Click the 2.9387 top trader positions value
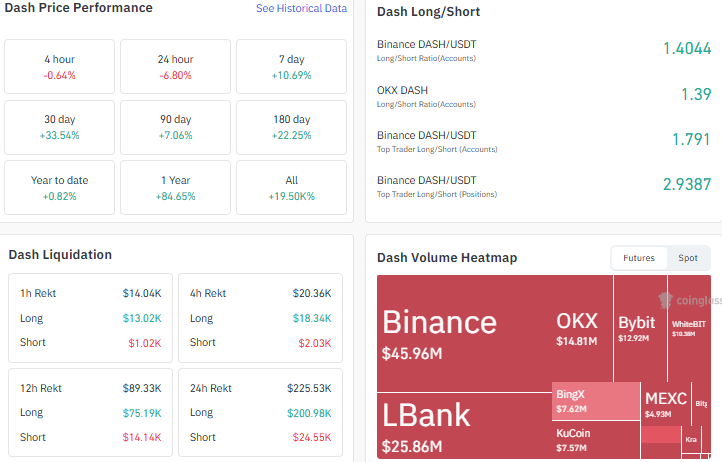Viewport: 722px width, 462px height. [687, 184]
